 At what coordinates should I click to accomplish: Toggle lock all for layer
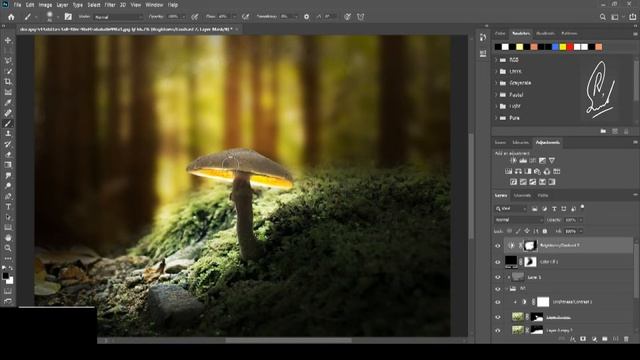click(544, 231)
